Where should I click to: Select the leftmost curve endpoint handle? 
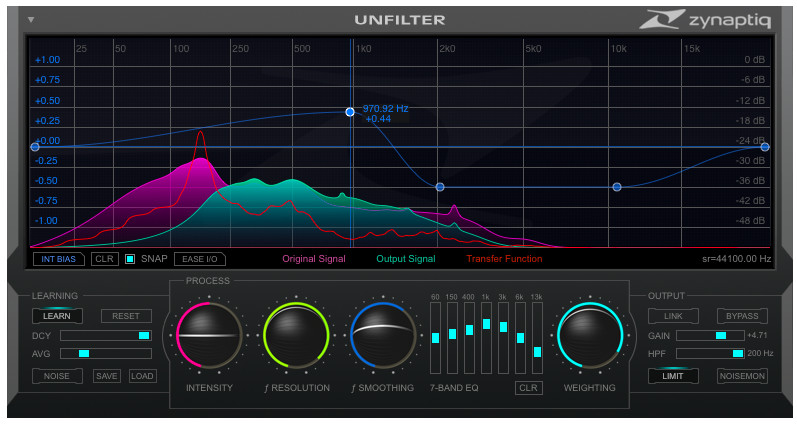35,147
